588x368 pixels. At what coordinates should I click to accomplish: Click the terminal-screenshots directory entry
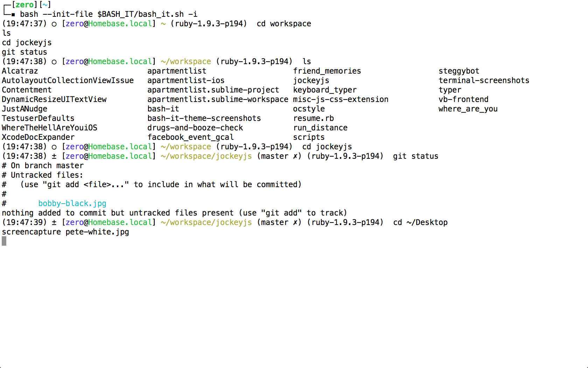click(484, 81)
